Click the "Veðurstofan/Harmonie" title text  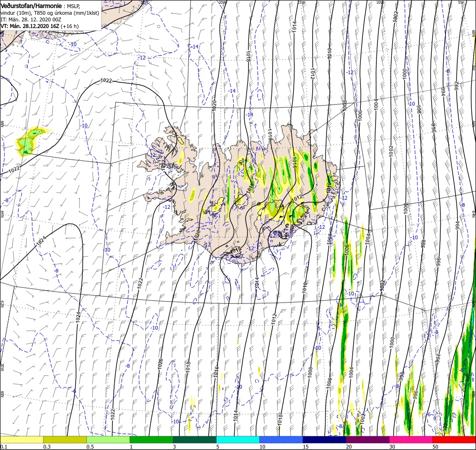31,6
